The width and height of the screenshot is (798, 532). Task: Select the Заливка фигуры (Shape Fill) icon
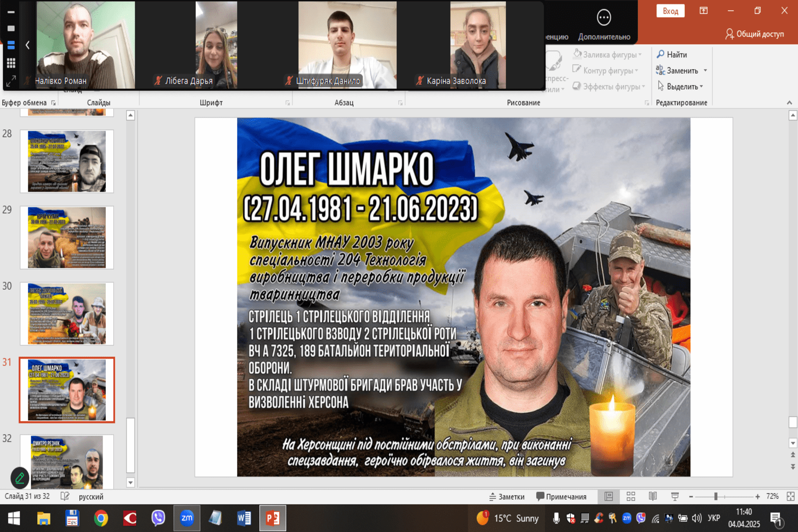pyautogui.click(x=577, y=54)
